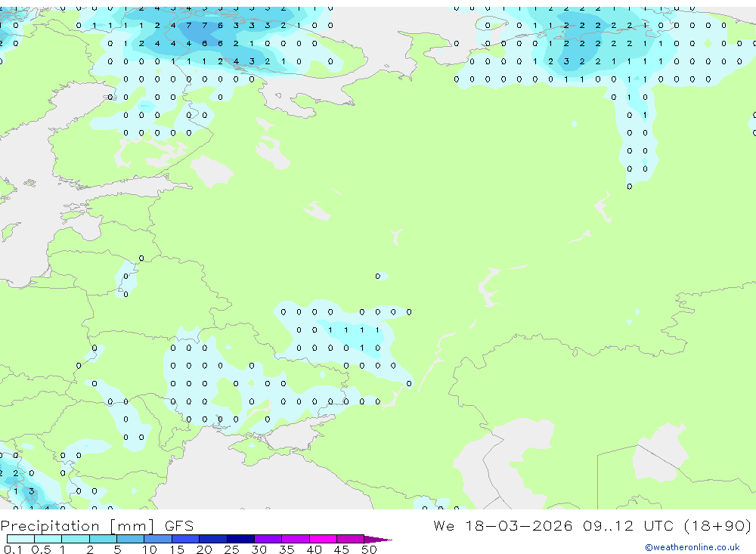This screenshot has width=756, height=554.
Task: Click the 35–40 mm purple legend swatch
Action: click(295, 539)
